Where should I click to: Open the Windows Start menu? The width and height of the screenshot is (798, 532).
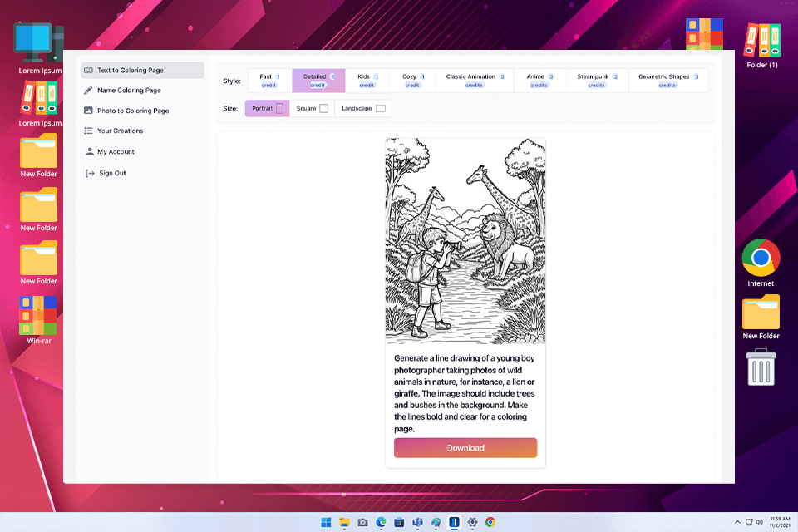point(326,522)
